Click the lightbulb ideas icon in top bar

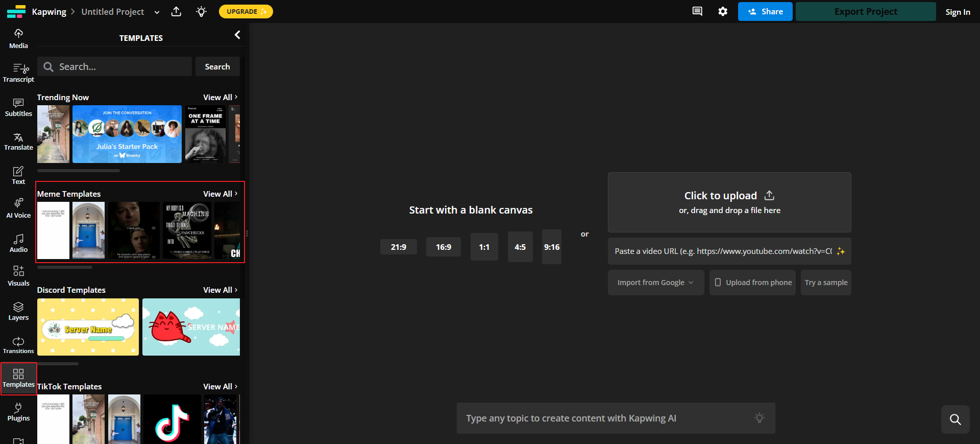coord(202,11)
